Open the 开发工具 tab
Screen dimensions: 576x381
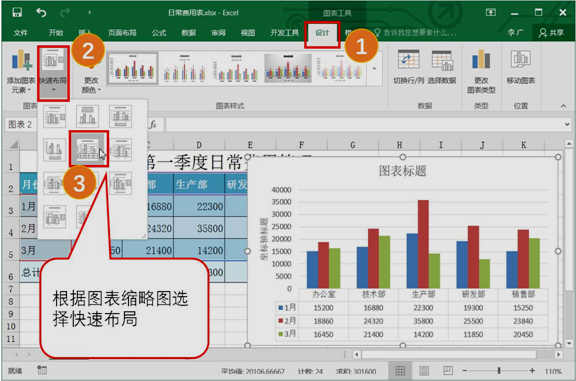[x=284, y=33]
